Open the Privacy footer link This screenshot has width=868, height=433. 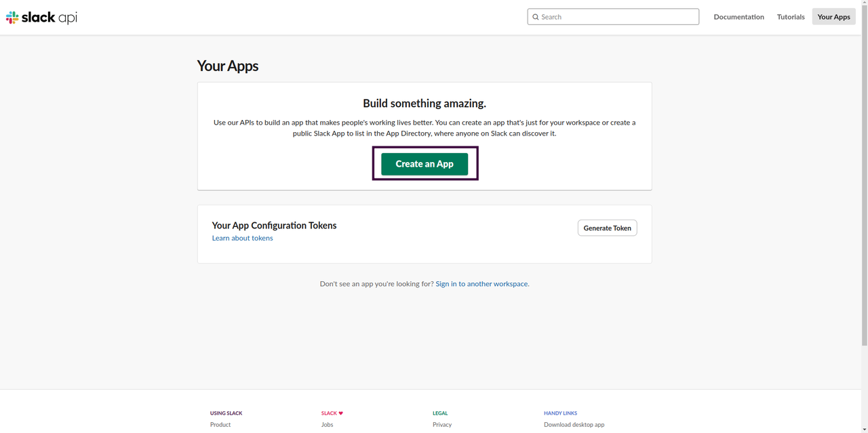point(442,425)
